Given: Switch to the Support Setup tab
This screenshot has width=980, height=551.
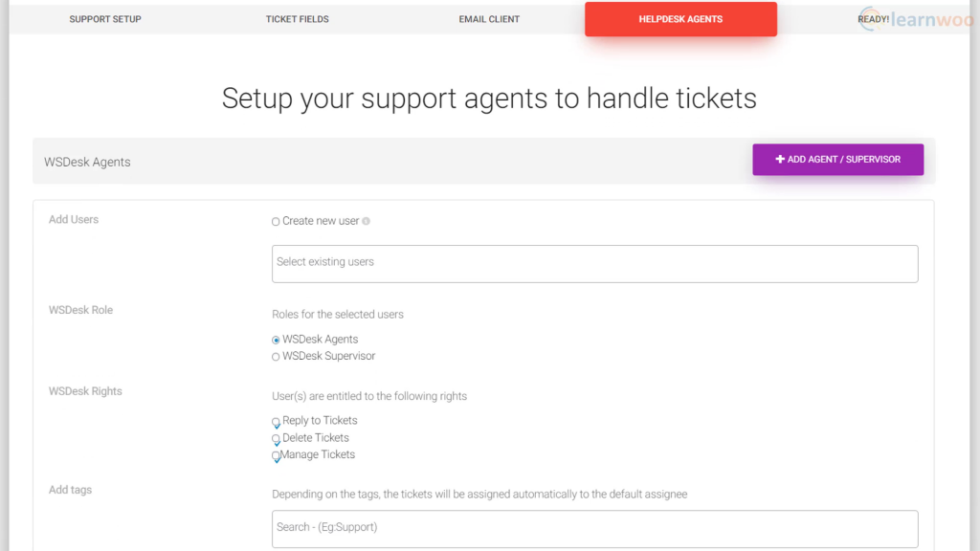Looking at the screenshot, I should [x=105, y=18].
